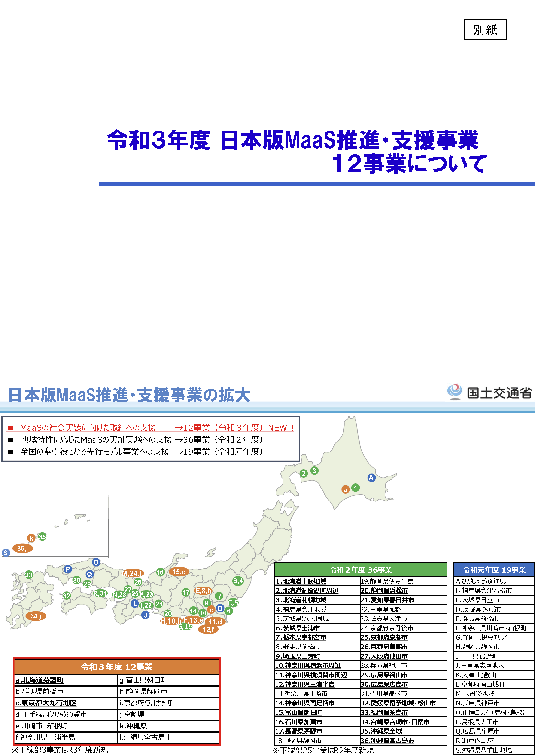The image size is (535, 756).
Task: Click blue map marker O
Action: coord(96,562)
